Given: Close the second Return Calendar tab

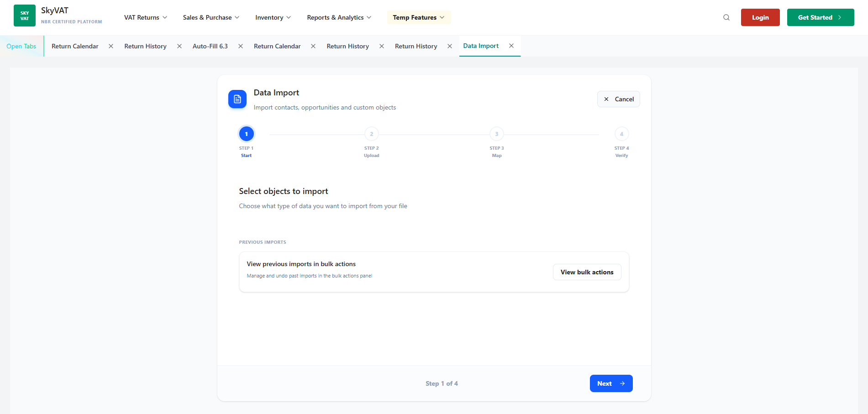Looking at the screenshot, I should [313, 46].
